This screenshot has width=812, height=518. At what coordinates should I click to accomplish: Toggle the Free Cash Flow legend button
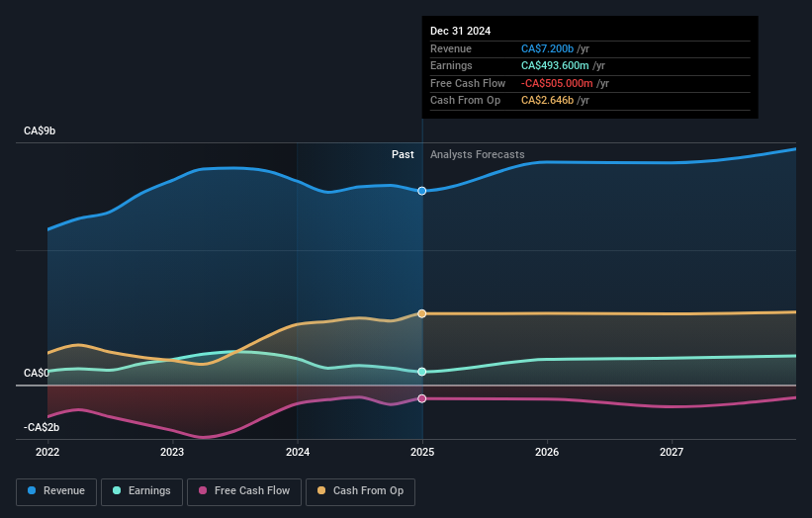244,491
